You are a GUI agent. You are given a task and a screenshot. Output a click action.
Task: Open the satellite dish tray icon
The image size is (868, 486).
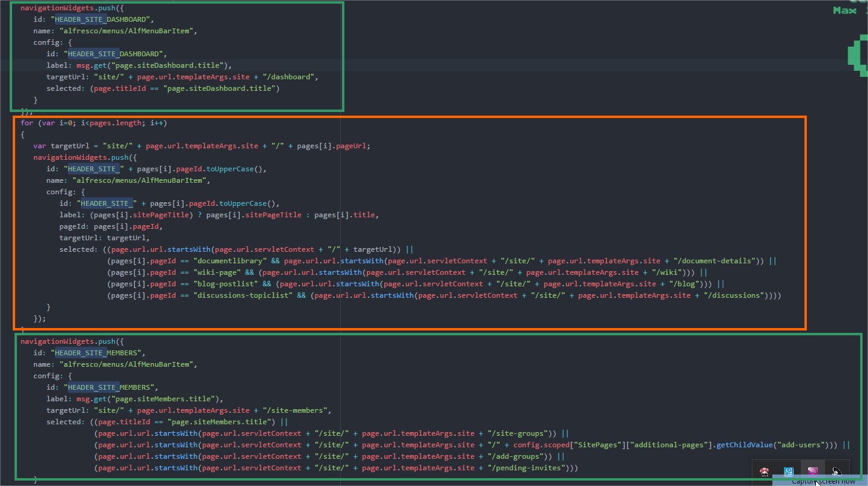click(x=837, y=471)
